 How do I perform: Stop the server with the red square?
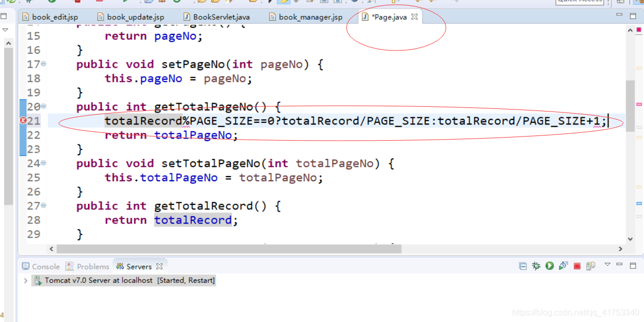click(x=577, y=266)
